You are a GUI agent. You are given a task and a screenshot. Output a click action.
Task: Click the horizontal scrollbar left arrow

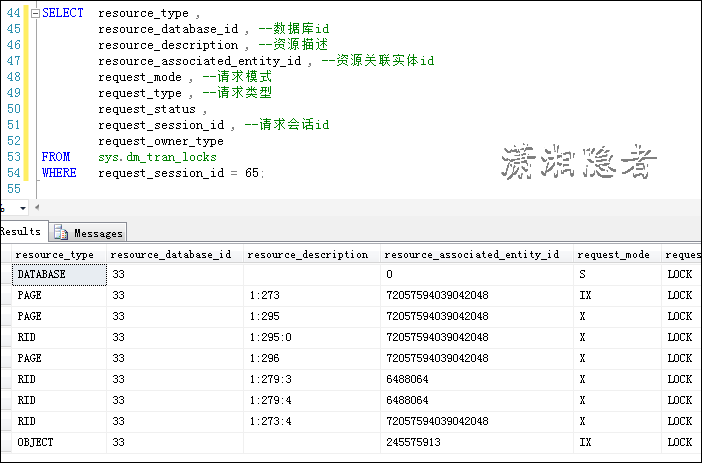pos(37,207)
